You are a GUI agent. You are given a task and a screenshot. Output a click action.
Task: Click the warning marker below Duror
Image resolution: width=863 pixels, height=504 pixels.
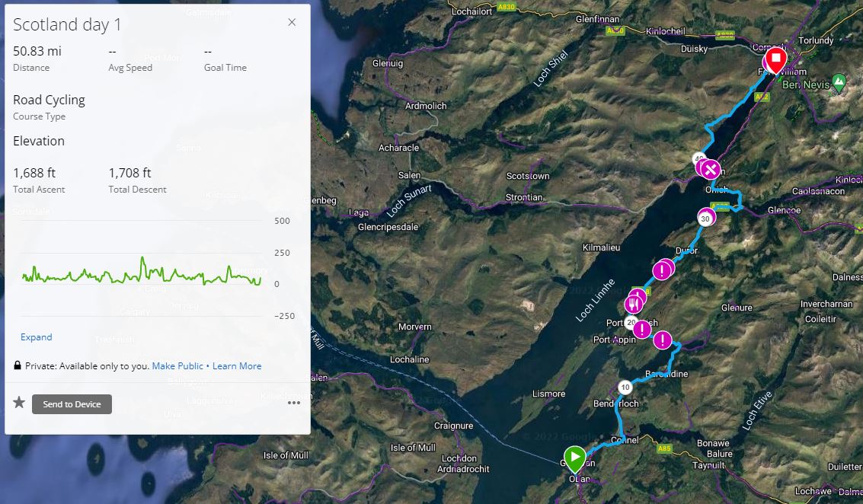point(662,270)
